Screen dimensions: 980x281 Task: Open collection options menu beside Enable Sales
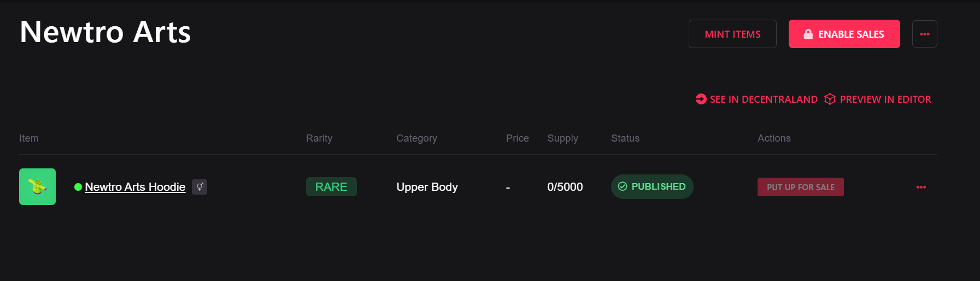[924, 34]
